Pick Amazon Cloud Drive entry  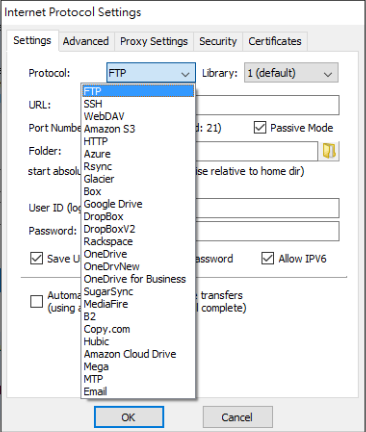[138, 354]
